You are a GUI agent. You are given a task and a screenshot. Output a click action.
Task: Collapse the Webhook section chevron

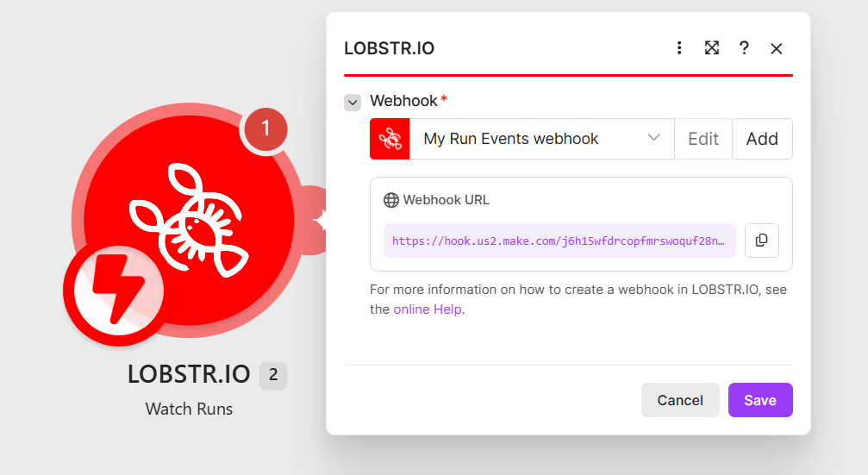click(x=353, y=103)
